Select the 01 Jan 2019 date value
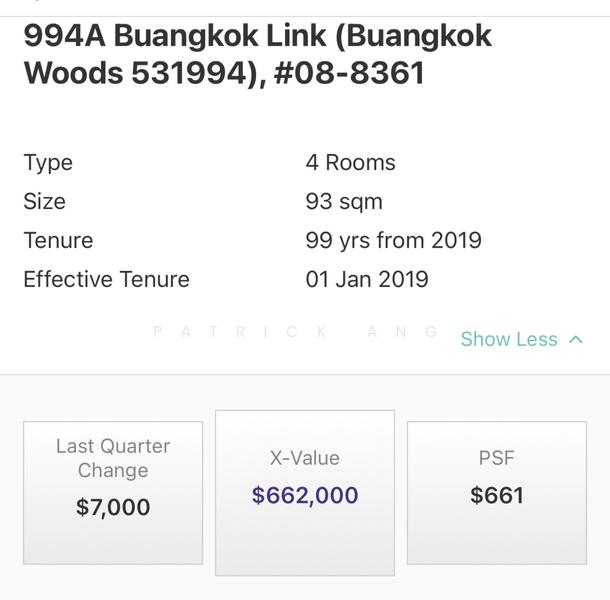Image resolution: width=610 pixels, height=600 pixels. point(367,280)
